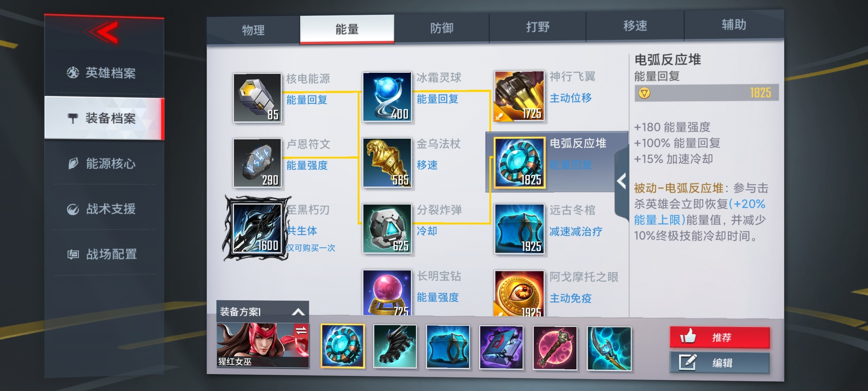Select the 至黑朽刃 symbiote item
868x391 pixels.
coord(257,228)
